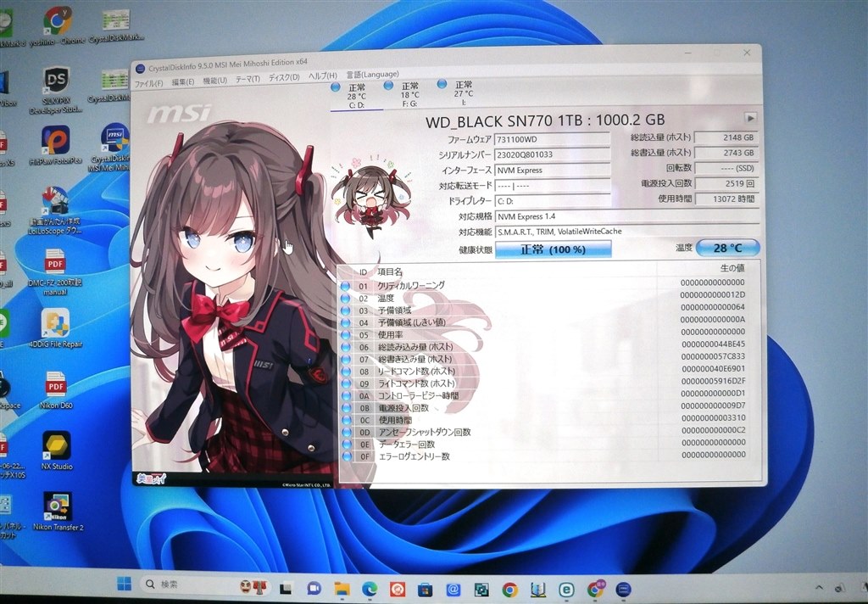Select the 01 クリティカルワーニング row
The height and width of the screenshot is (604, 868).
click(x=548, y=285)
